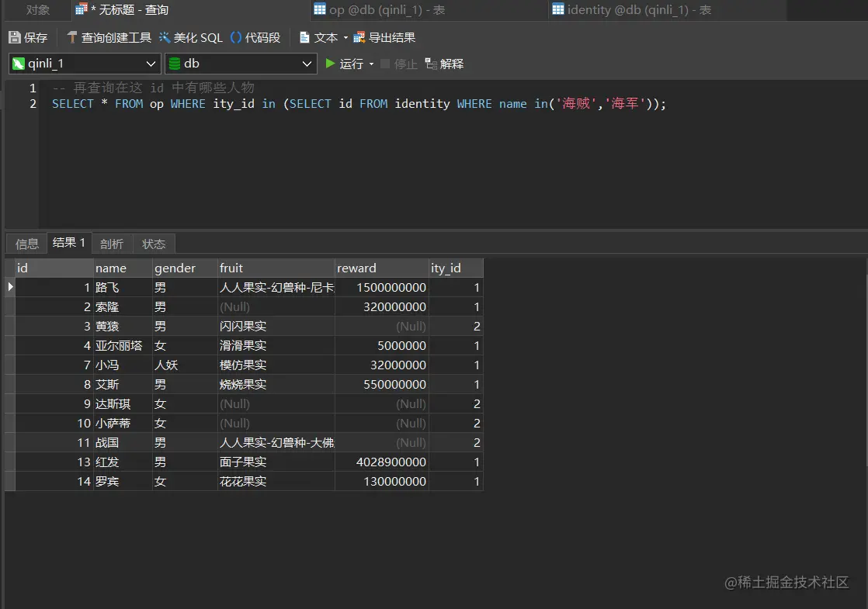Open the Status (状态) tab
This screenshot has height=609, width=868.
[154, 244]
